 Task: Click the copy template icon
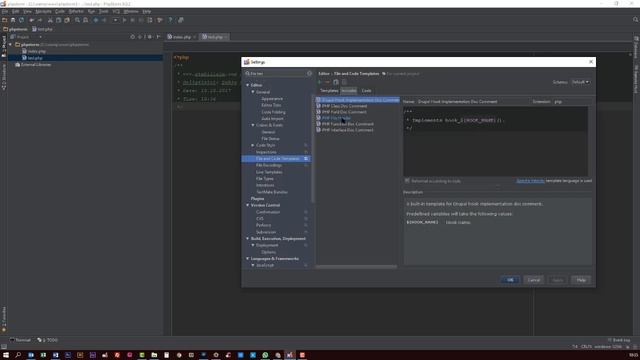[x=336, y=82]
